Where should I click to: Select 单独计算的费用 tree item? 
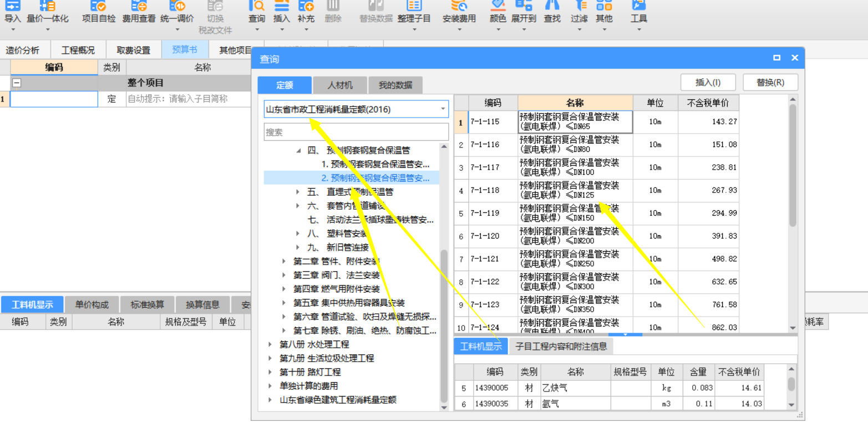(308, 386)
